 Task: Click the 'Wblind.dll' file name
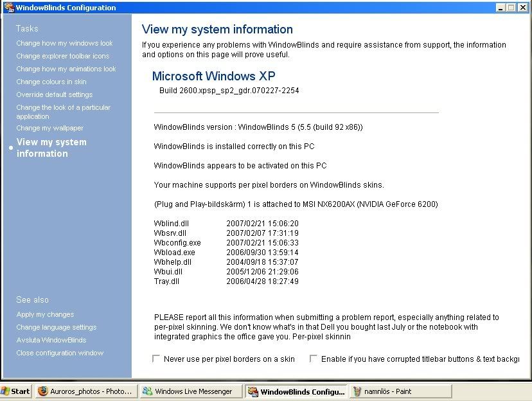pyautogui.click(x=172, y=224)
